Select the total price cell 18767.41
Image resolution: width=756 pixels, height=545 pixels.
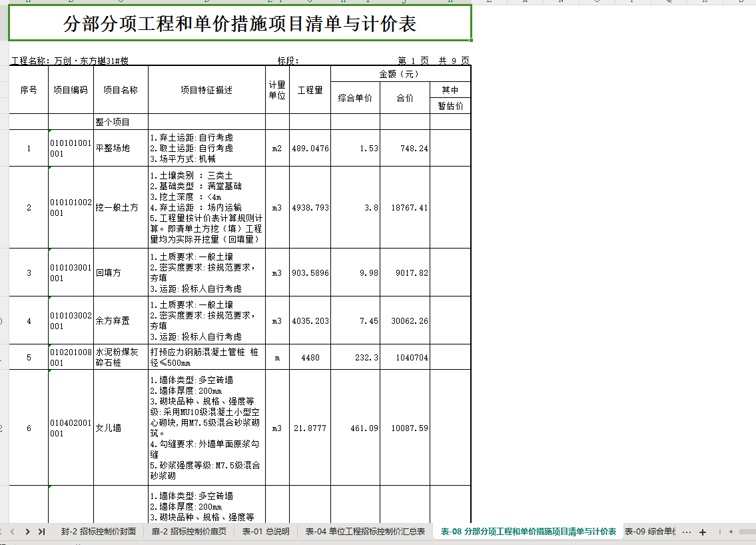coord(405,207)
